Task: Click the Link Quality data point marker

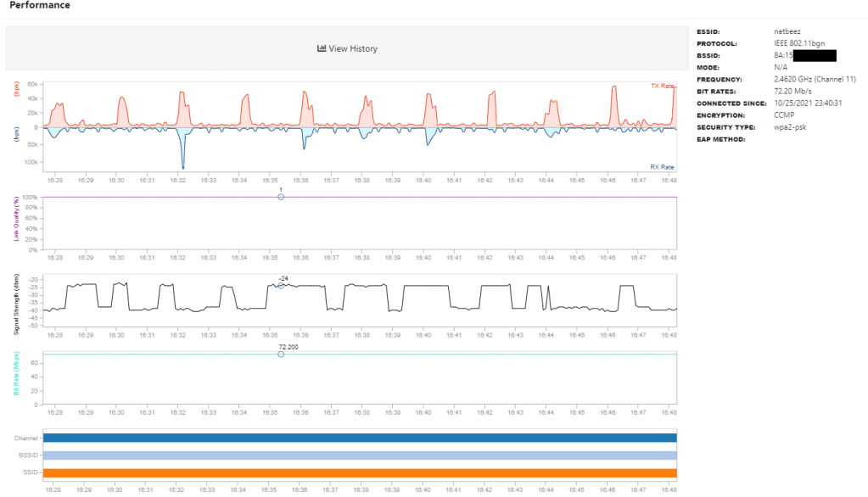Action: (x=281, y=197)
